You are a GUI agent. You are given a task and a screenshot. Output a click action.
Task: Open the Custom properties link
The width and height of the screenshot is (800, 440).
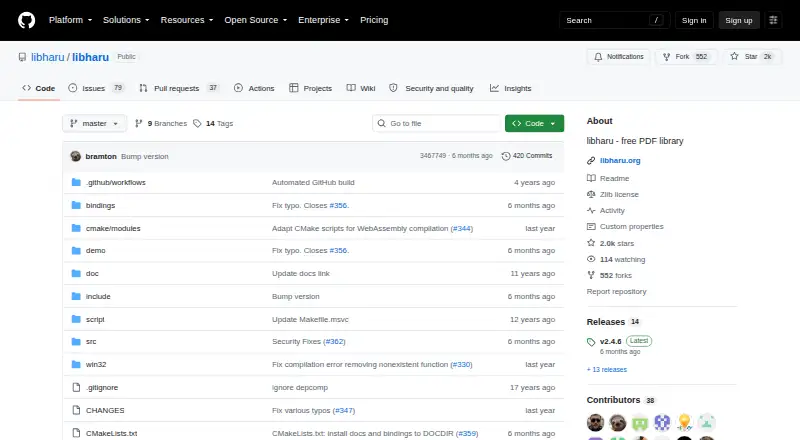(x=632, y=226)
